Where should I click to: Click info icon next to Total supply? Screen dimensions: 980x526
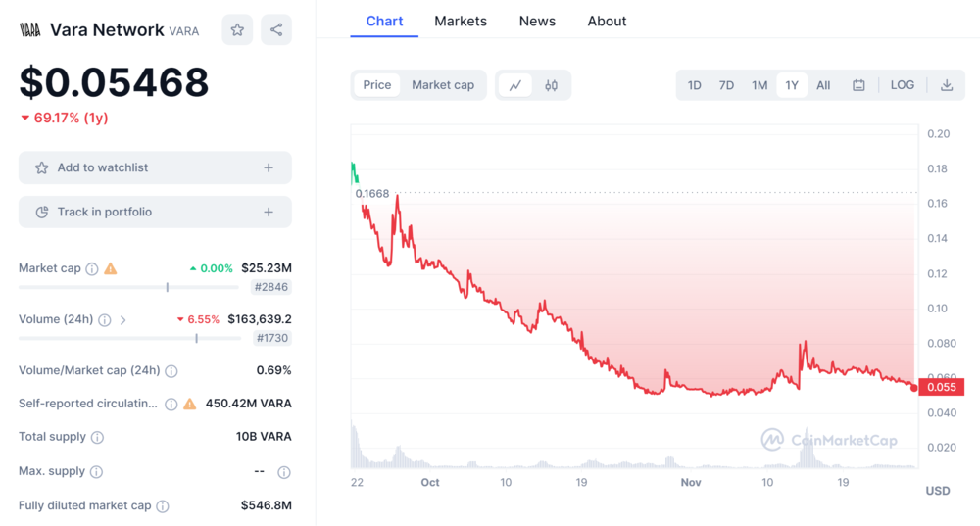(x=97, y=438)
